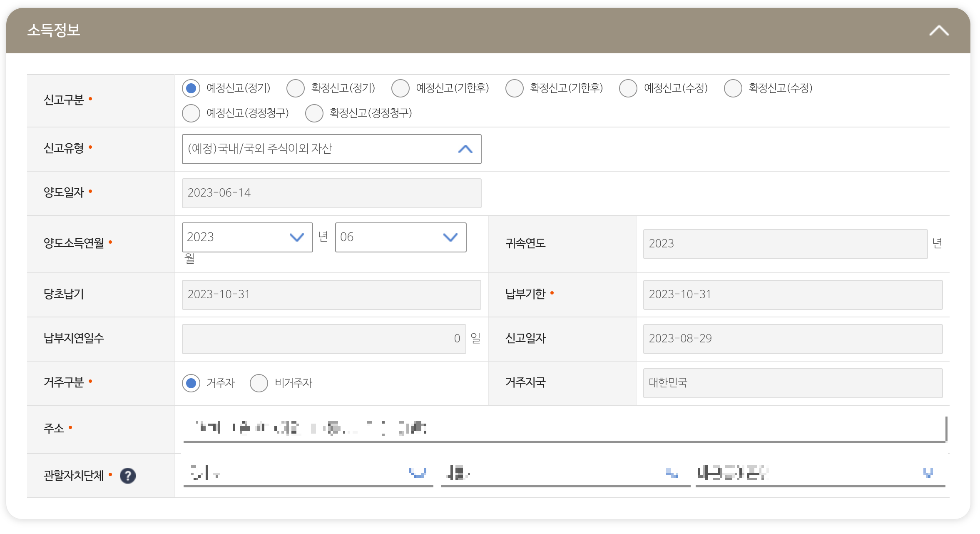
Task: Open third 관할자치단체 dropdown on right
Action: pos(820,473)
